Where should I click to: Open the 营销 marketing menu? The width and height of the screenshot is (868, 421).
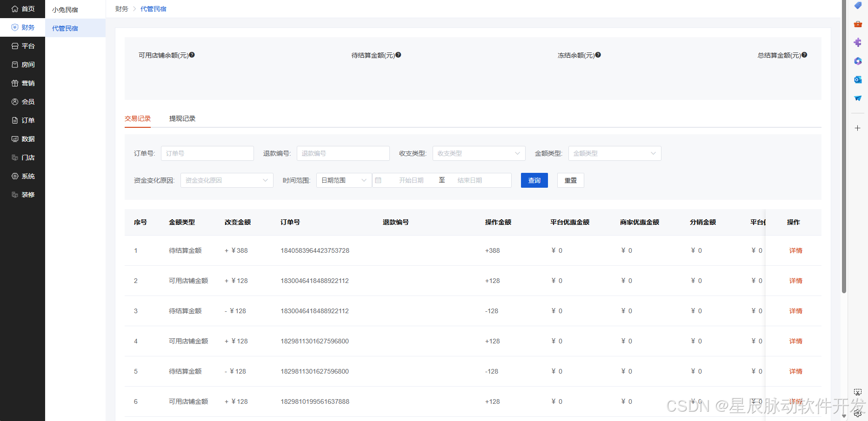point(22,83)
